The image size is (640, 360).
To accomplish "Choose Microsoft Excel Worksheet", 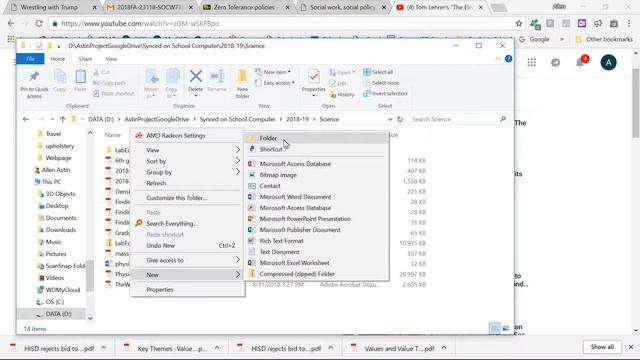I will click(316, 263).
